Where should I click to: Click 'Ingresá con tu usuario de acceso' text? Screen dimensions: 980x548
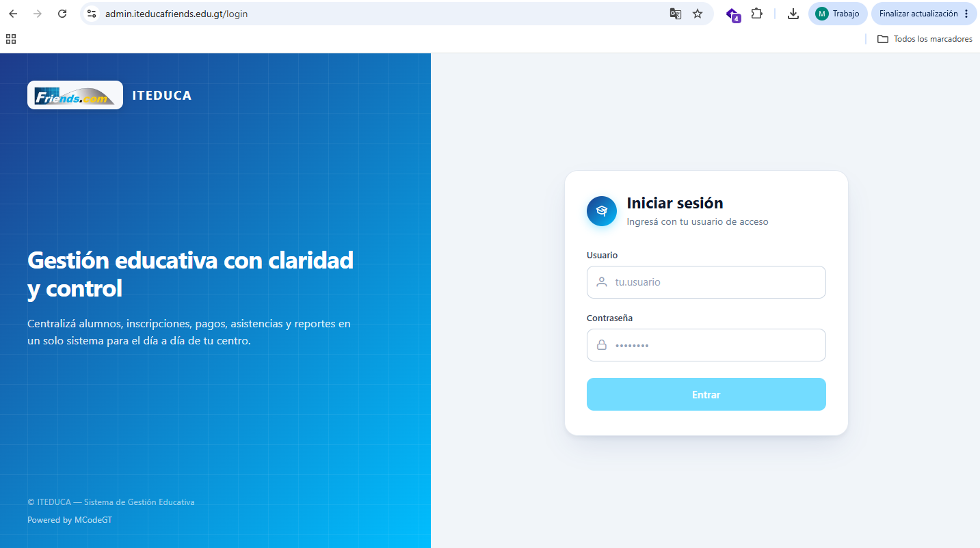pos(698,221)
